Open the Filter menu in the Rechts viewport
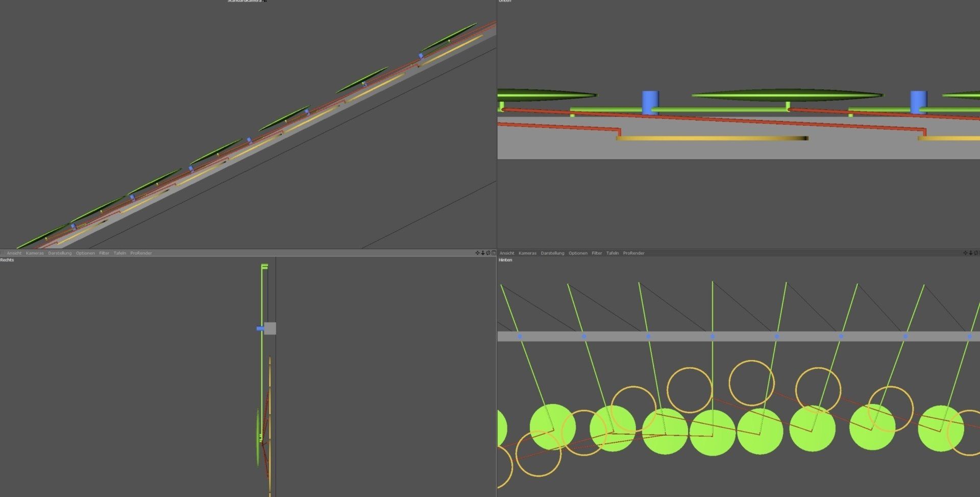Screen dimensions: 980x497 [x=104, y=253]
